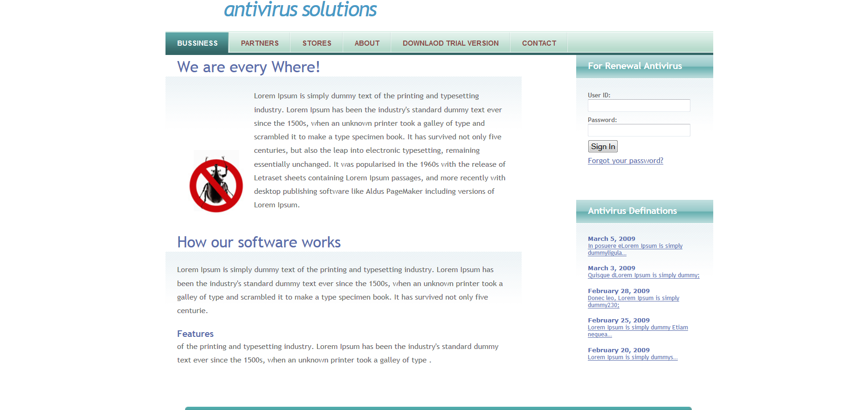868x410 pixels.
Task: Focus the User ID text field
Action: [x=639, y=106]
